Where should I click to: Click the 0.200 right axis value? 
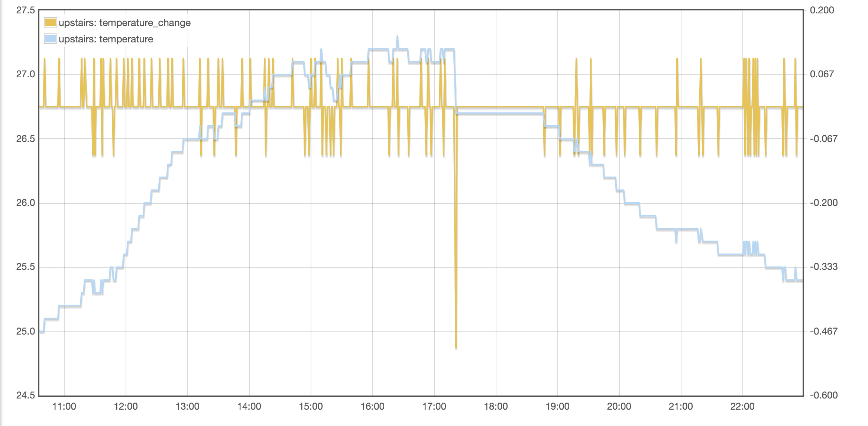coord(822,10)
